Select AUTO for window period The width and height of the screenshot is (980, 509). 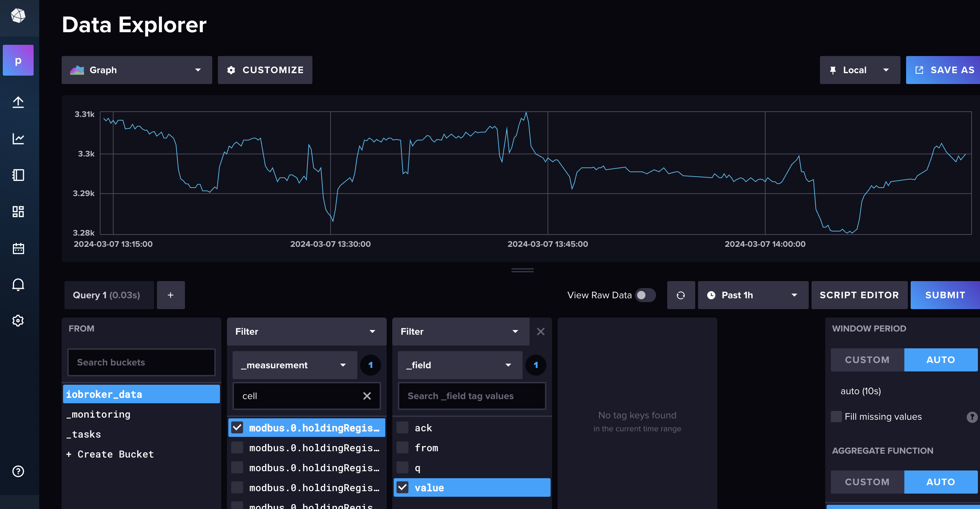click(x=940, y=360)
